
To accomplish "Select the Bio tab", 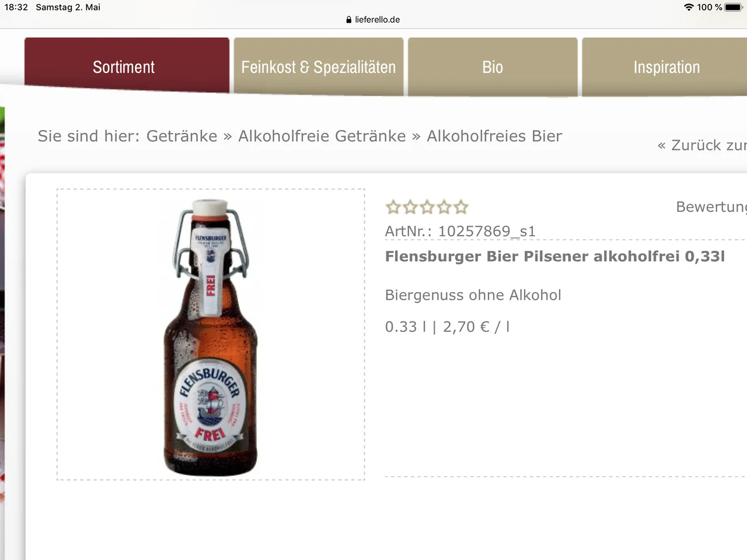I will click(492, 67).
